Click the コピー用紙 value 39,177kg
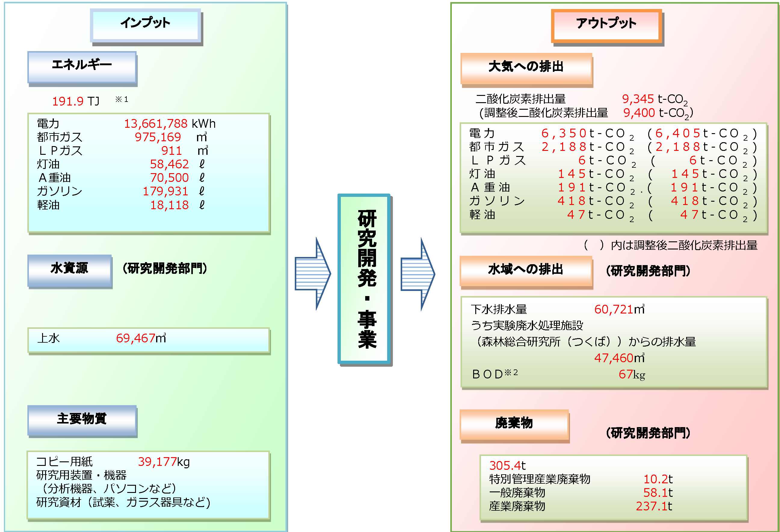The width and height of the screenshot is (780, 532). 164,462
